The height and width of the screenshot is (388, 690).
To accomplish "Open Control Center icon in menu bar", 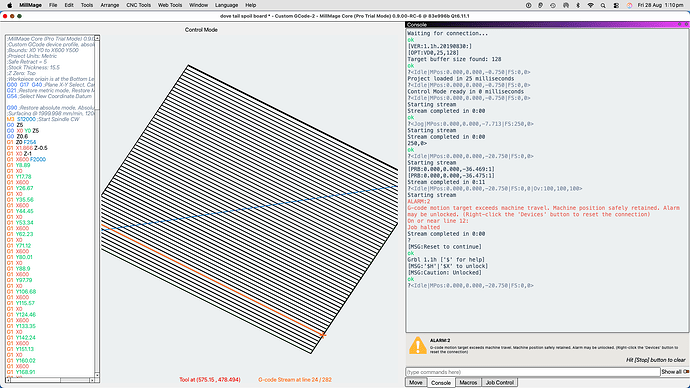I will pos(616,5).
